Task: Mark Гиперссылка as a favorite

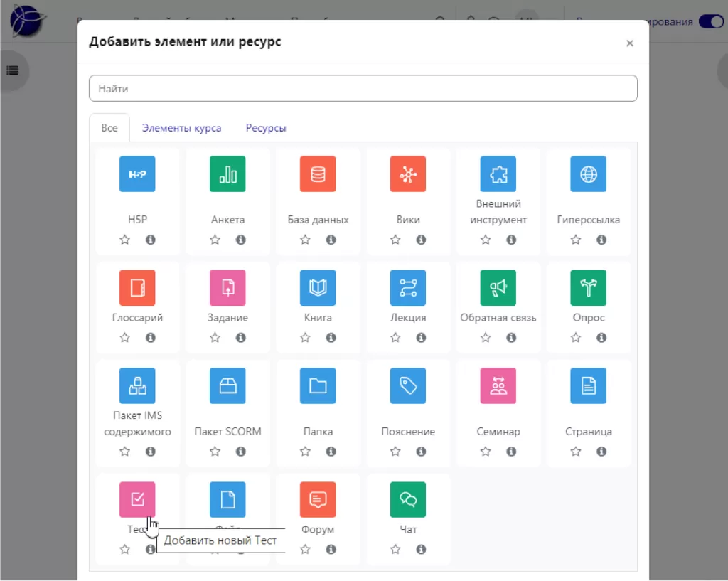Action: 576,240
